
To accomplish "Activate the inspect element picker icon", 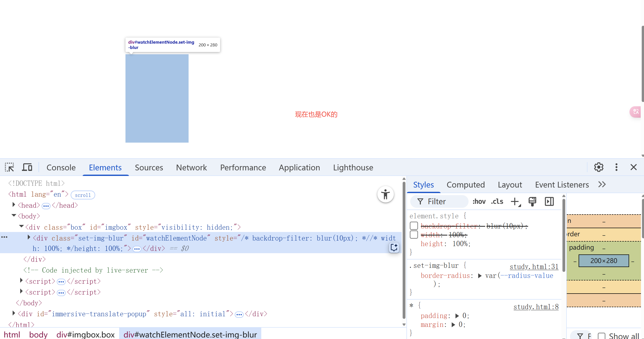I will point(9,167).
